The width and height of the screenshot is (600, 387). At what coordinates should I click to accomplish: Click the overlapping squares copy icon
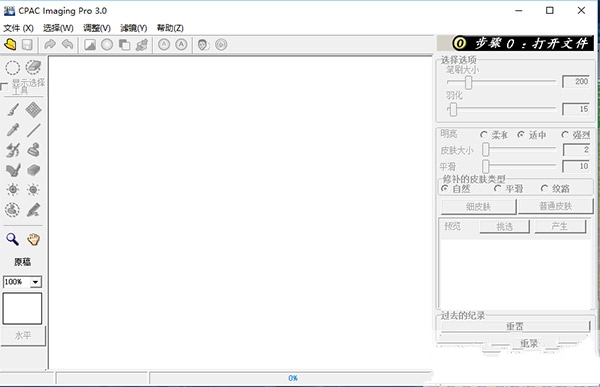point(124,45)
